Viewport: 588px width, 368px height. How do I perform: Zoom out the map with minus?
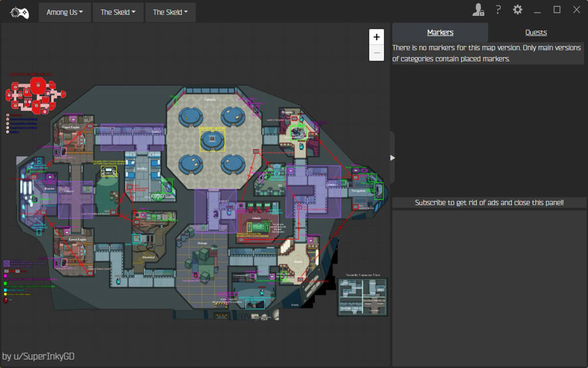click(376, 53)
